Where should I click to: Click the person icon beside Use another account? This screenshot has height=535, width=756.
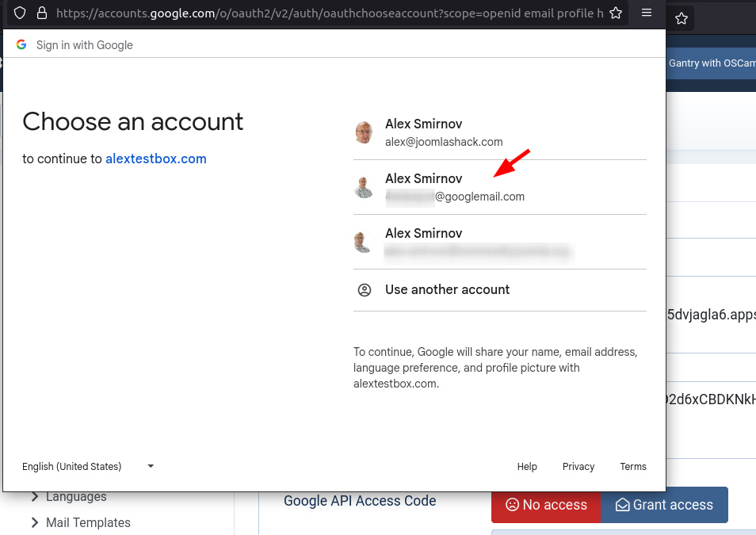365,290
